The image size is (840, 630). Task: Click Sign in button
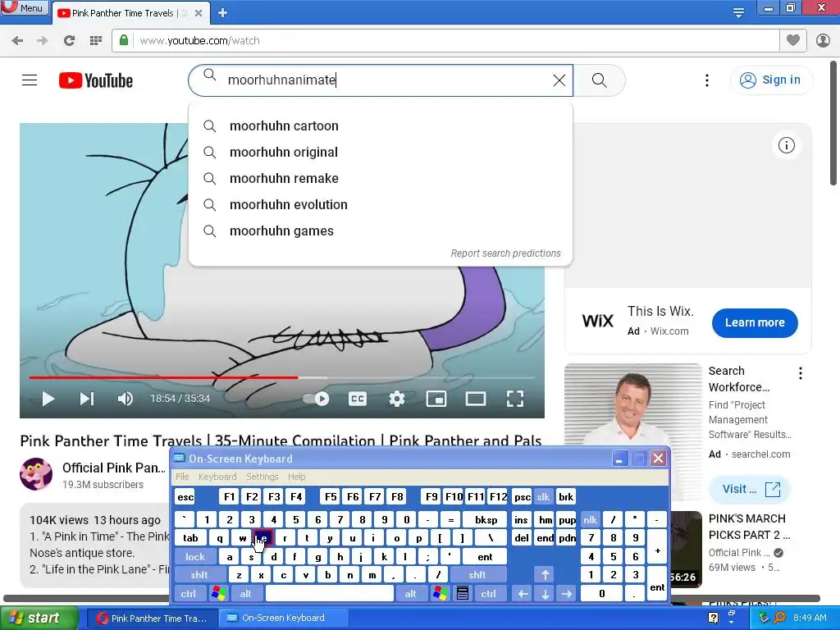770,80
